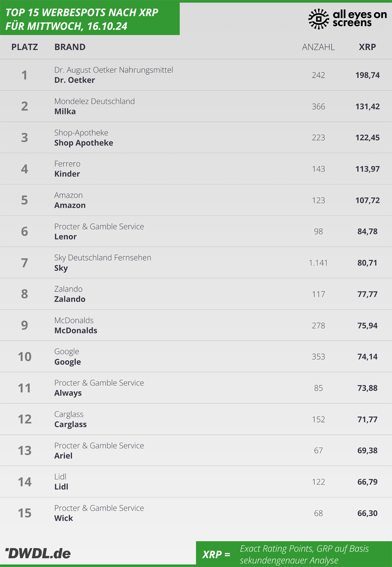The height and width of the screenshot is (567, 392).
Task: Click Shop Apotheke brand entry
Action: pos(83,143)
